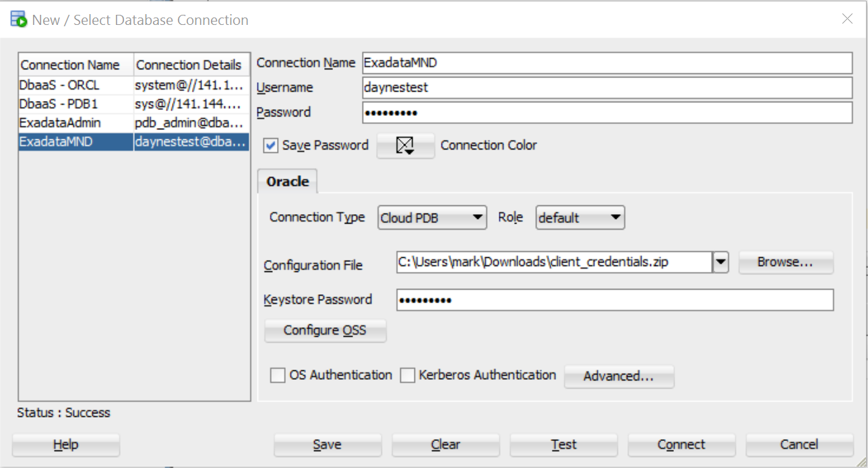Open the Connection Color picker

pyautogui.click(x=406, y=145)
